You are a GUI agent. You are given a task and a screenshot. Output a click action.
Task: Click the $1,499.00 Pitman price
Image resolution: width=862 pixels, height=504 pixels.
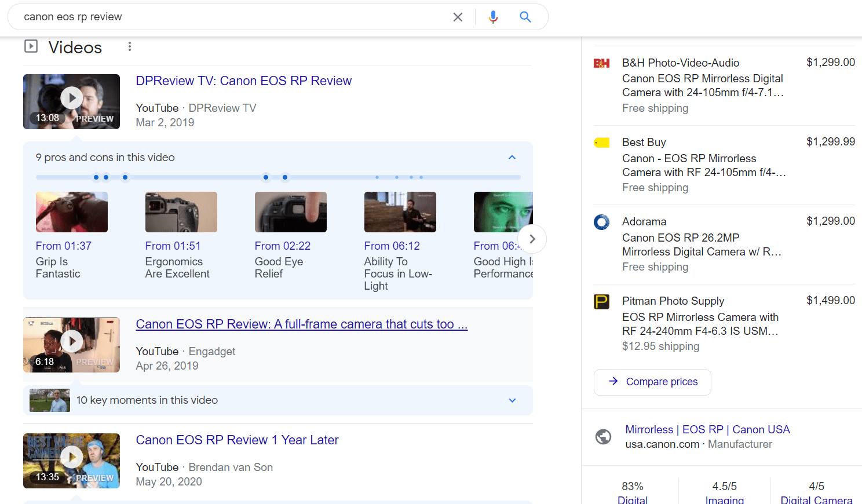coord(831,301)
